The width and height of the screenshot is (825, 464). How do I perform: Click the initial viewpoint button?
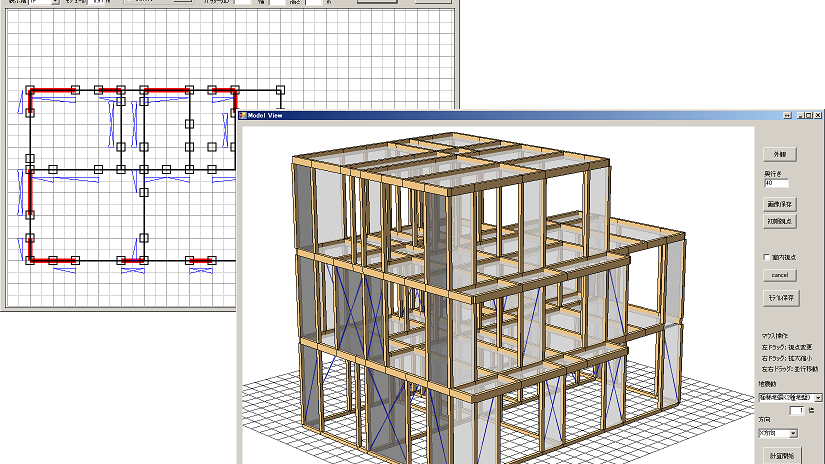[x=780, y=219]
